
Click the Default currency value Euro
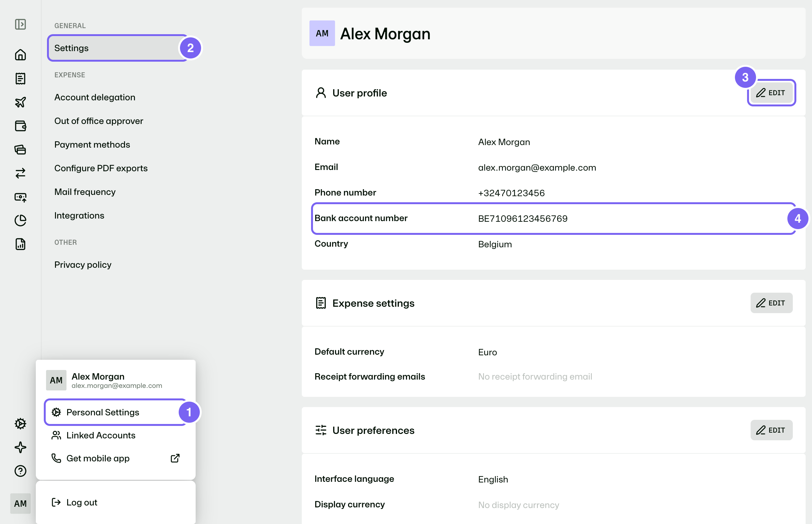(x=487, y=352)
